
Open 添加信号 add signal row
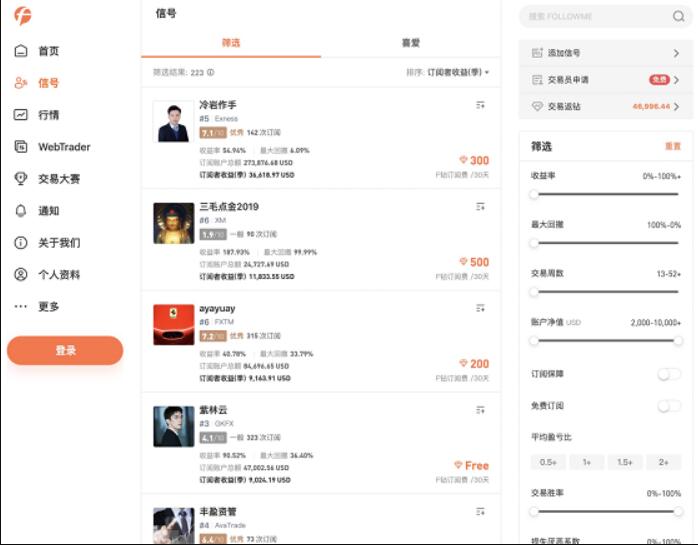(606, 53)
